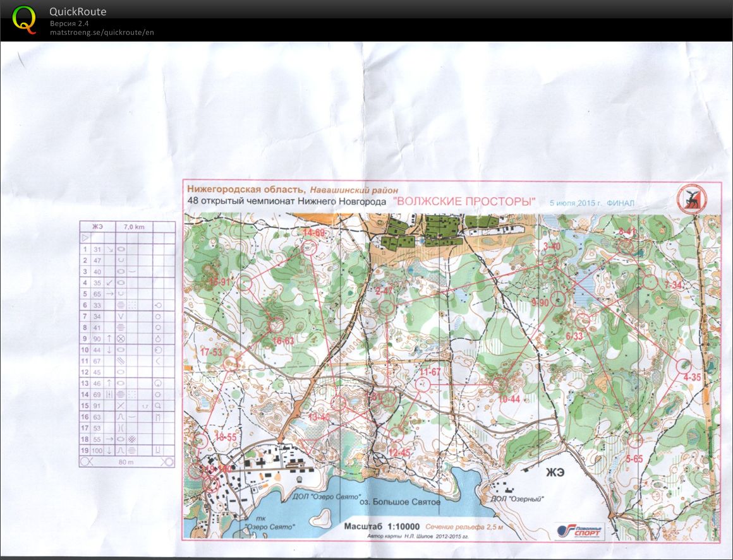Image resolution: width=733 pixels, height=560 pixels.
Task: Click control circle 5-65 on map
Action: tap(635, 440)
